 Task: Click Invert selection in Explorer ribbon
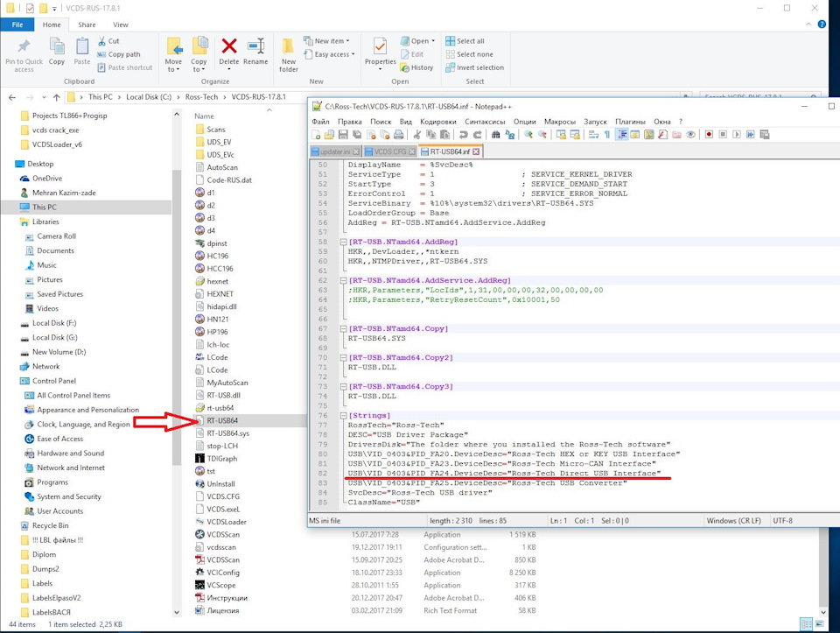coord(474,67)
